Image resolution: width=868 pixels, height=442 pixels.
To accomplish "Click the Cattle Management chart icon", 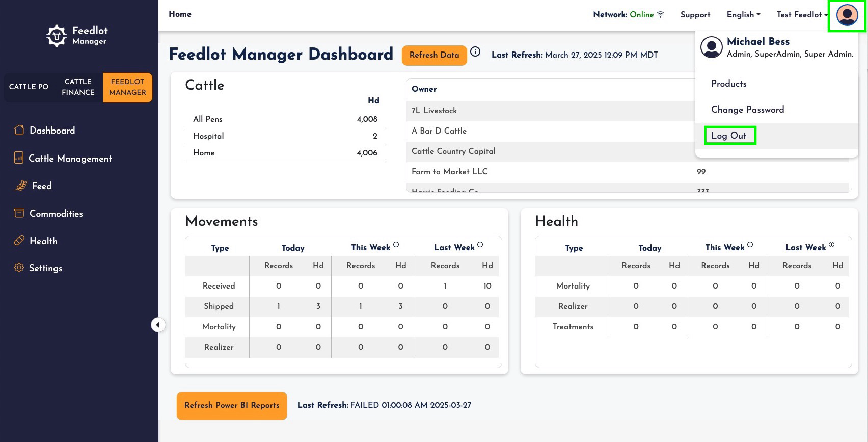I will (19, 158).
